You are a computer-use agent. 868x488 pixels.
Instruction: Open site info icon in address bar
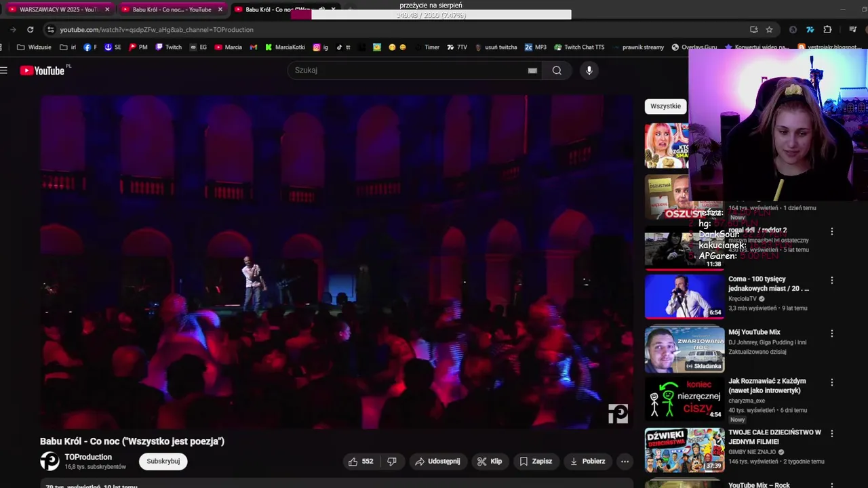coord(50,30)
